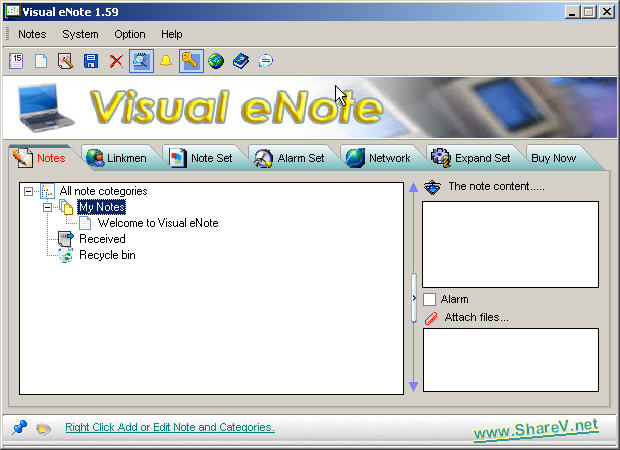Delete using the red X icon
This screenshot has height=450, width=620.
click(116, 61)
